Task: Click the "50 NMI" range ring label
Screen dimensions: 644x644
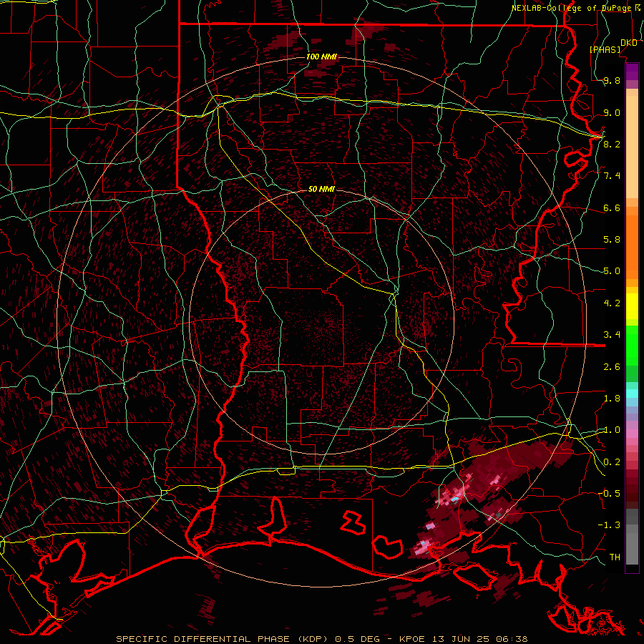Action: click(321, 189)
